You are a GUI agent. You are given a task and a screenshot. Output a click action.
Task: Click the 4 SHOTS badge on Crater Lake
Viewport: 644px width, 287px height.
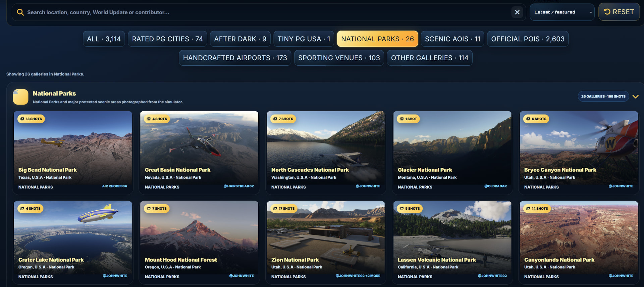(31, 209)
